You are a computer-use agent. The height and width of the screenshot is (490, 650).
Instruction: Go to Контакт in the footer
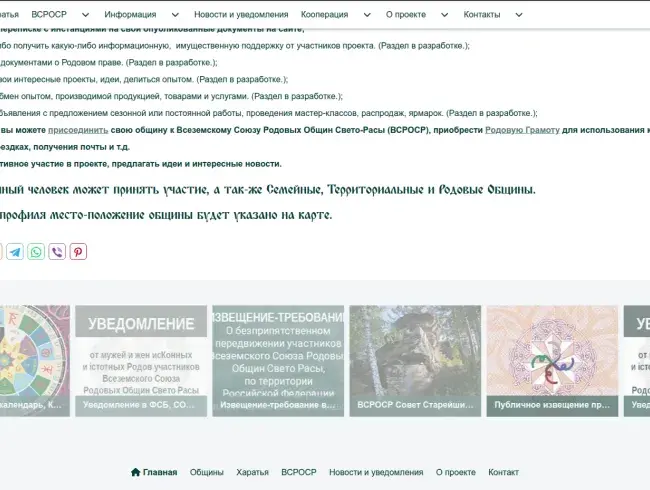click(503, 472)
